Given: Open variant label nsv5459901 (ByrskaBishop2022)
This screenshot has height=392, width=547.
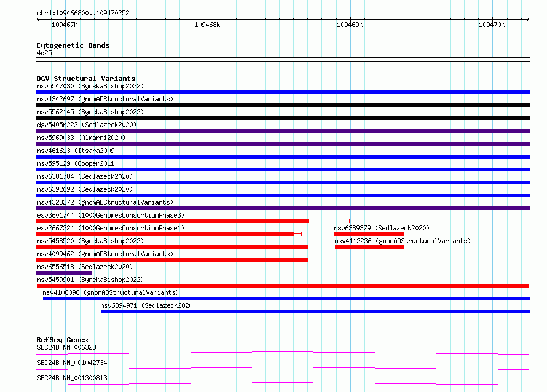Looking at the screenshot, I should click(90, 280).
